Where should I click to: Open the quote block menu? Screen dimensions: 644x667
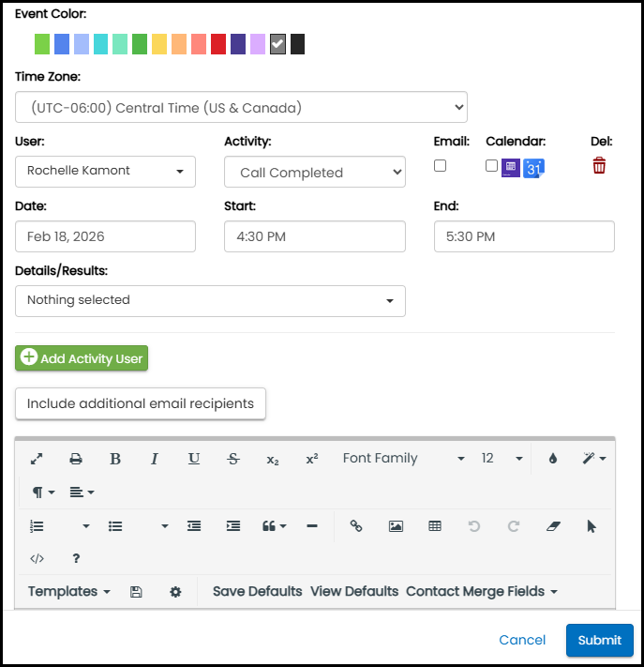274,526
